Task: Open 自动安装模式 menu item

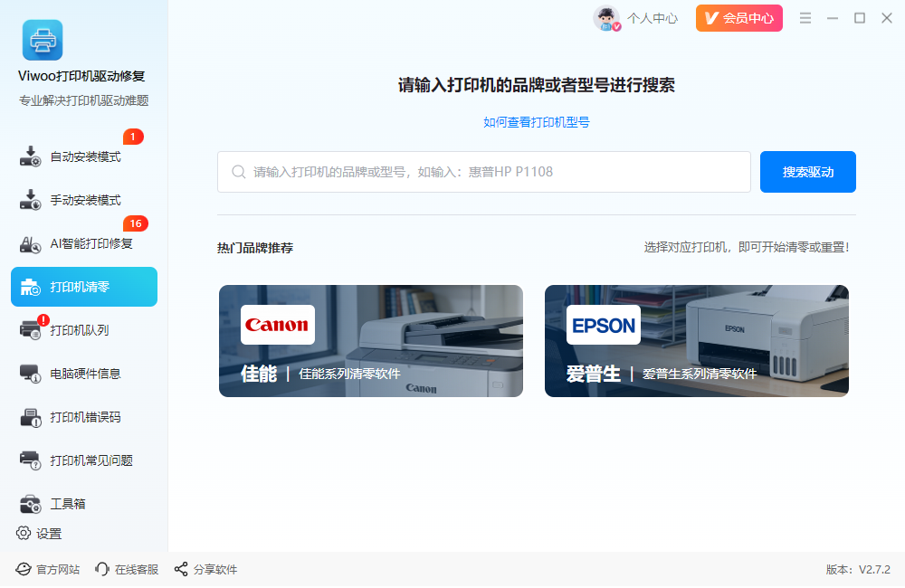Action: pos(84,156)
